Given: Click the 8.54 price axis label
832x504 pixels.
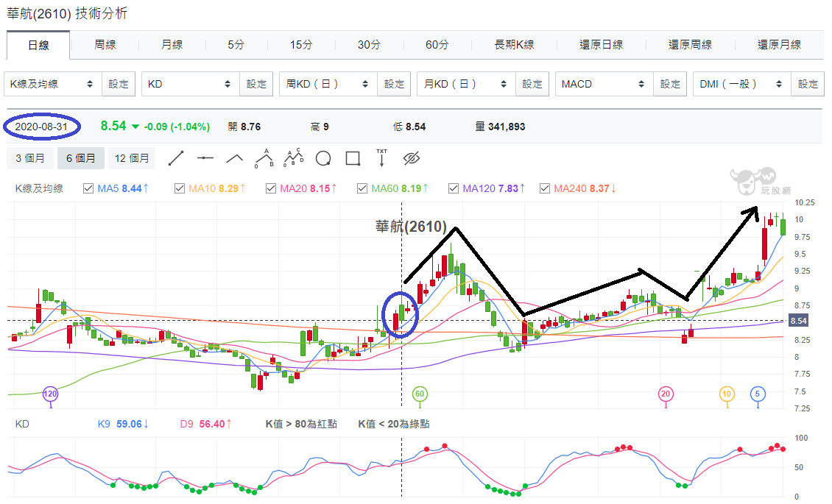Looking at the screenshot, I should 798,321.
